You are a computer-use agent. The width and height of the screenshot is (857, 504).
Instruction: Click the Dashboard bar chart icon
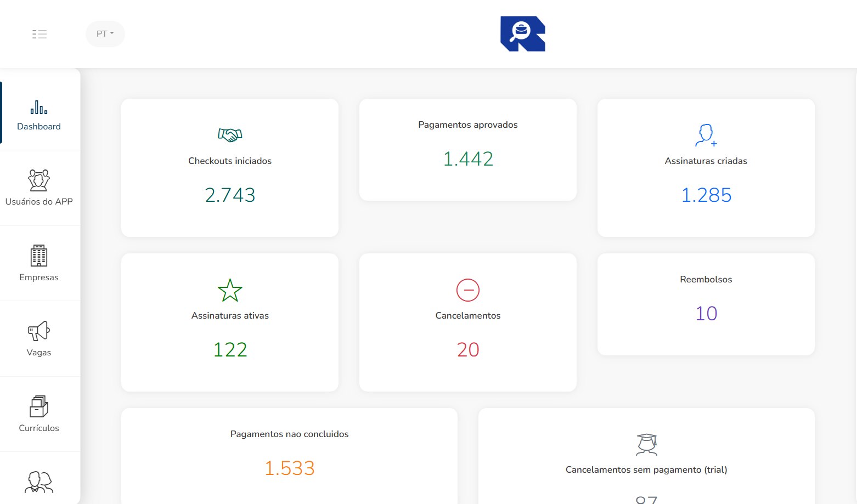pos(39,107)
